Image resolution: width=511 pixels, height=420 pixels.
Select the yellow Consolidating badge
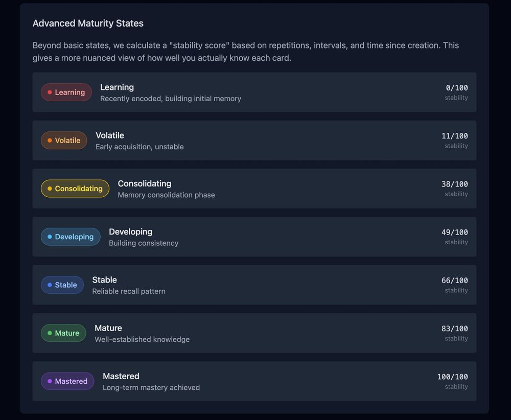pos(75,189)
